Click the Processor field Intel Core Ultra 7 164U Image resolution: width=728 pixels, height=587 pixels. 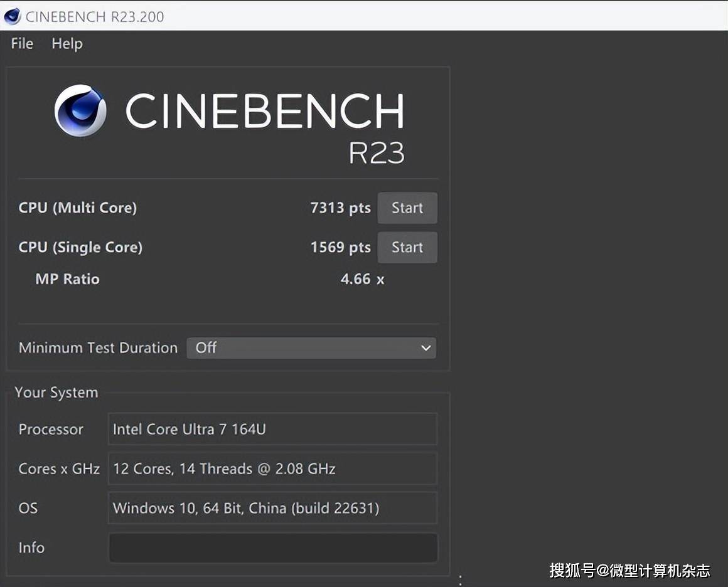point(272,429)
